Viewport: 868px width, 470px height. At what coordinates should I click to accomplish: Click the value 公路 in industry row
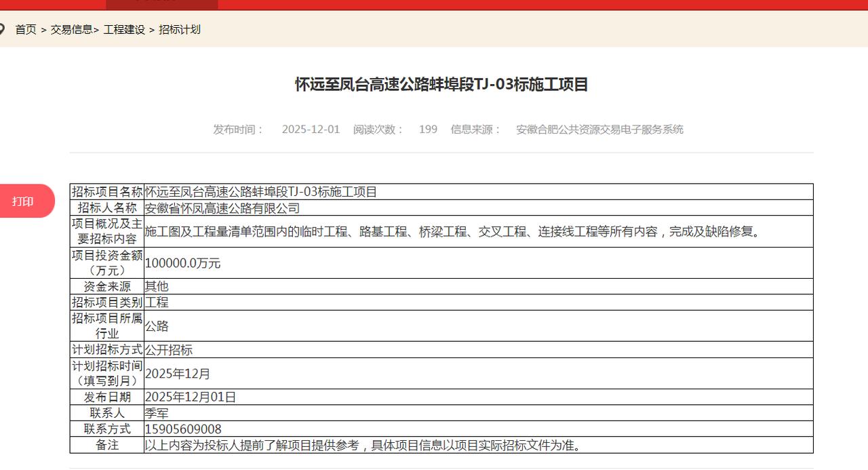157,326
